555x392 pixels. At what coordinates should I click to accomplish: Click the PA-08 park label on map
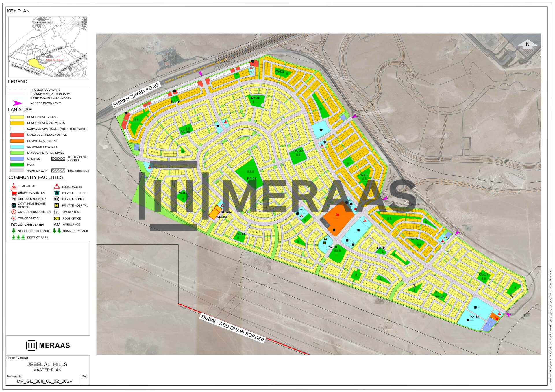(252, 179)
